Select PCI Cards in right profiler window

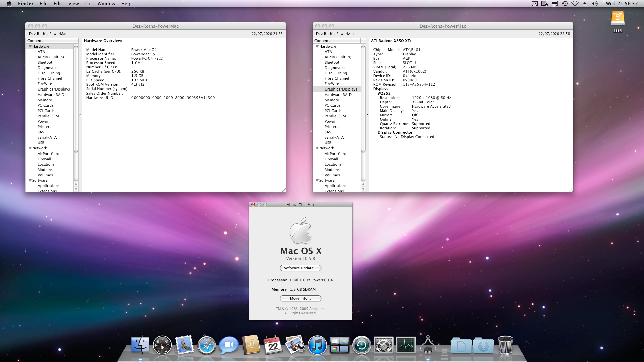(333, 111)
